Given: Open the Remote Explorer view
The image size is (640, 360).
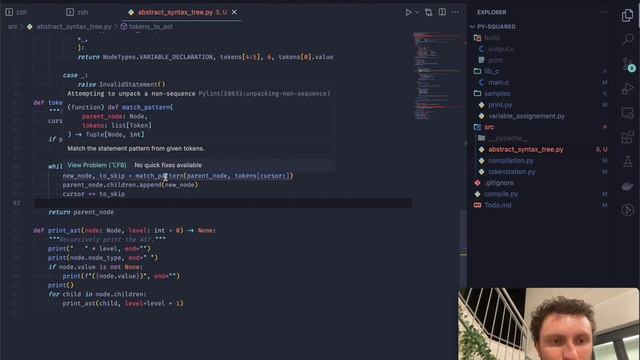Looking at the screenshot, I should click(627, 113).
